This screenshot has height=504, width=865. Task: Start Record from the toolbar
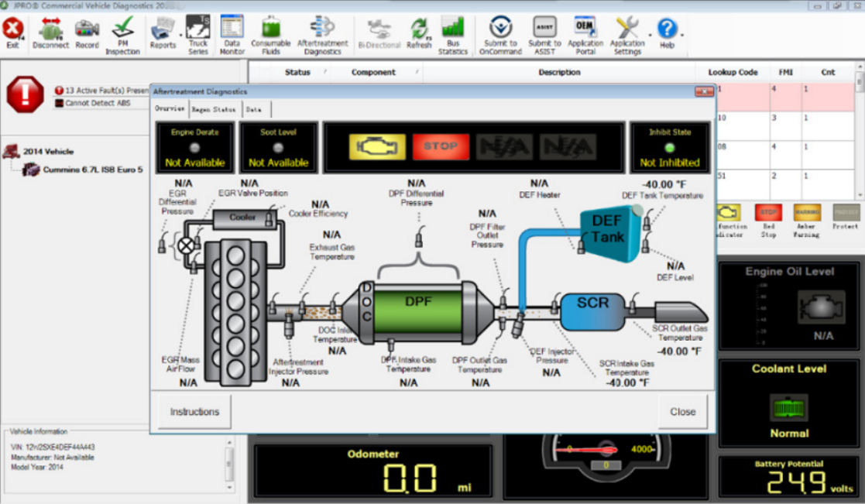[87, 33]
